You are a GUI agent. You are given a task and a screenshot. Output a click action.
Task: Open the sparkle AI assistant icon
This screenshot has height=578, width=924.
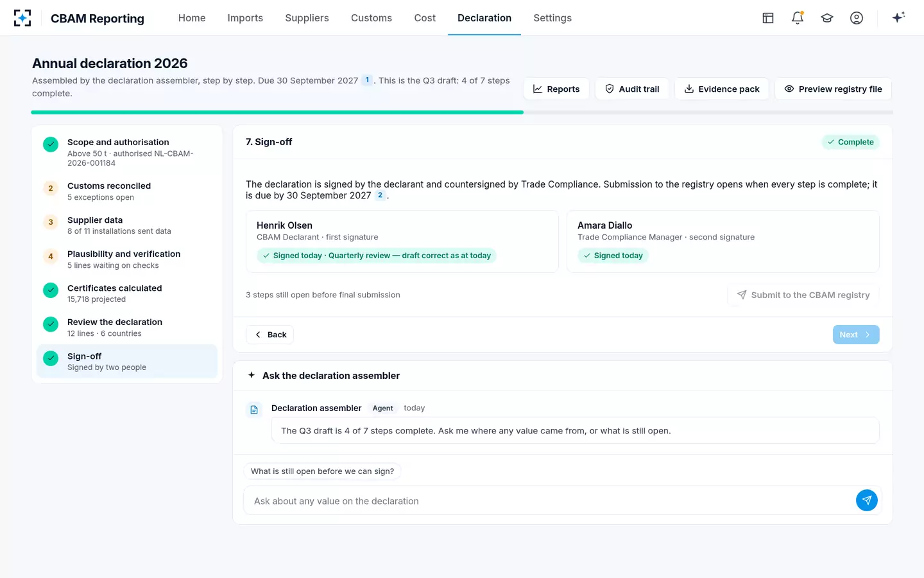click(x=898, y=17)
